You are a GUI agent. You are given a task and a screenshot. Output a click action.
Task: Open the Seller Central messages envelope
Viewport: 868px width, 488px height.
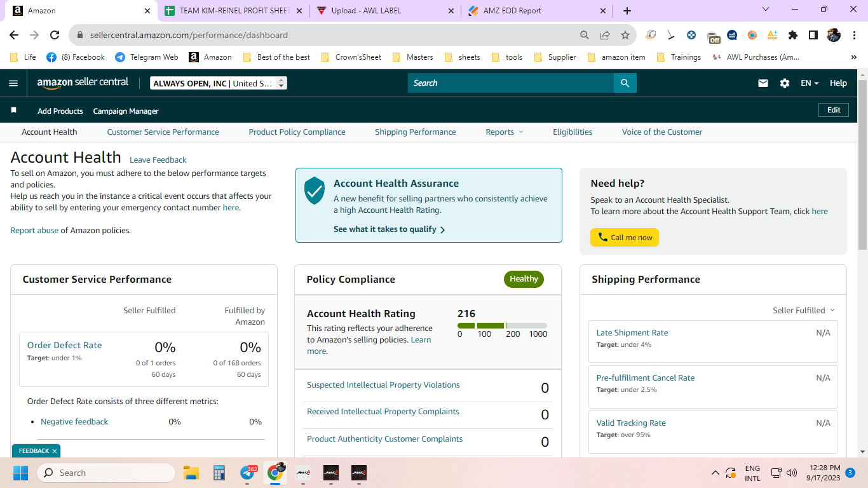(763, 83)
